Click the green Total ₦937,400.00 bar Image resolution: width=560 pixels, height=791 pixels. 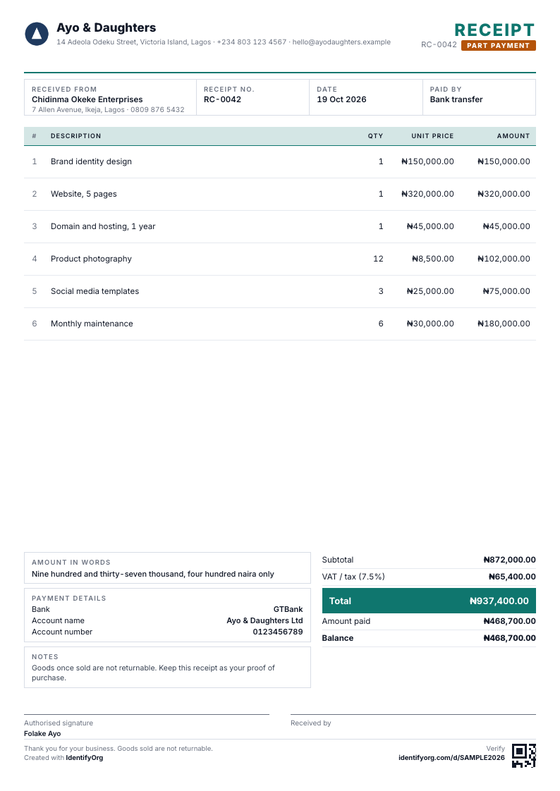[429, 601]
